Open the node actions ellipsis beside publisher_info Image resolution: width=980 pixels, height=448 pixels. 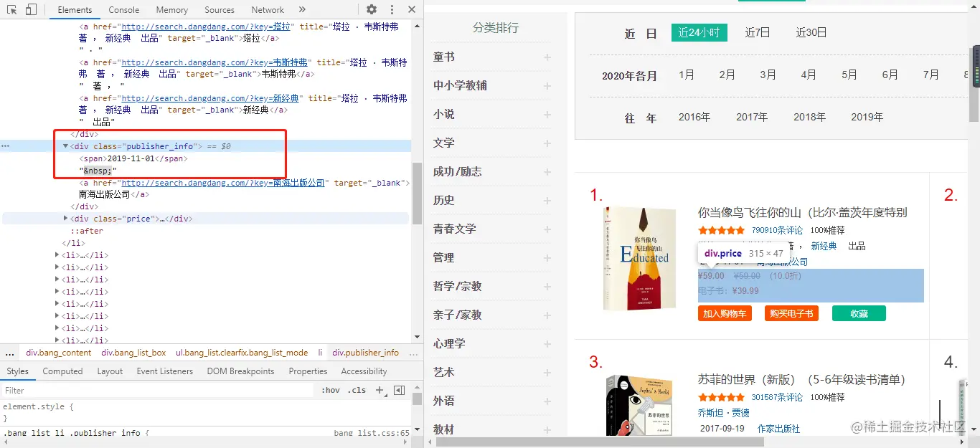click(x=6, y=146)
